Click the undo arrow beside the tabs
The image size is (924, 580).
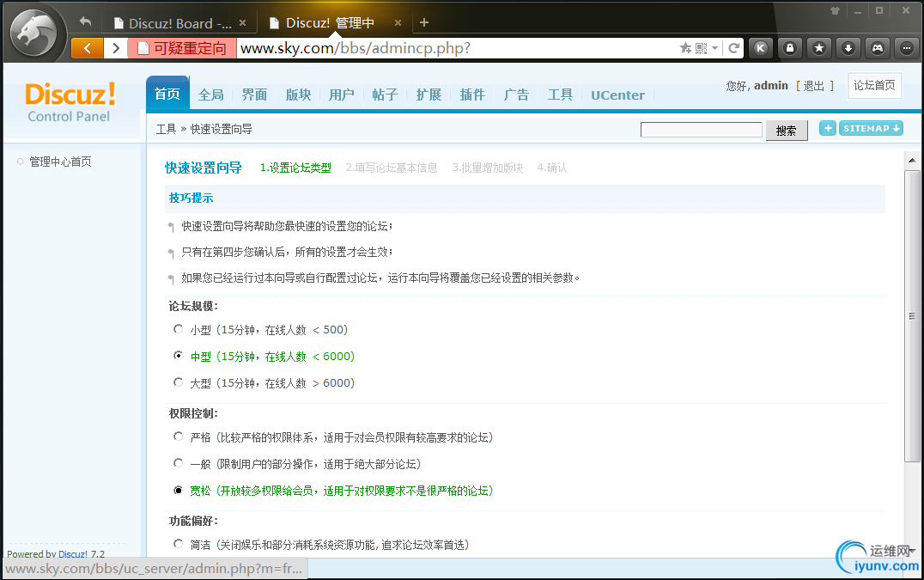click(86, 21)
